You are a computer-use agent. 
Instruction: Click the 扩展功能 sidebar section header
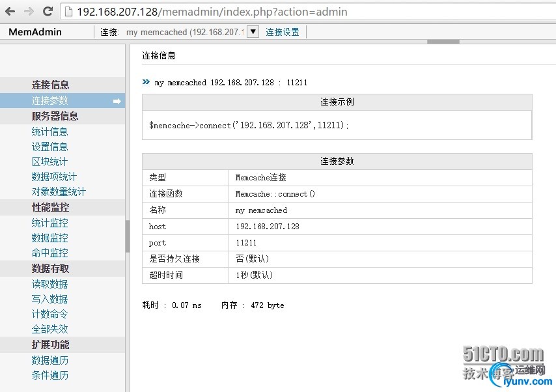(63, 344)
